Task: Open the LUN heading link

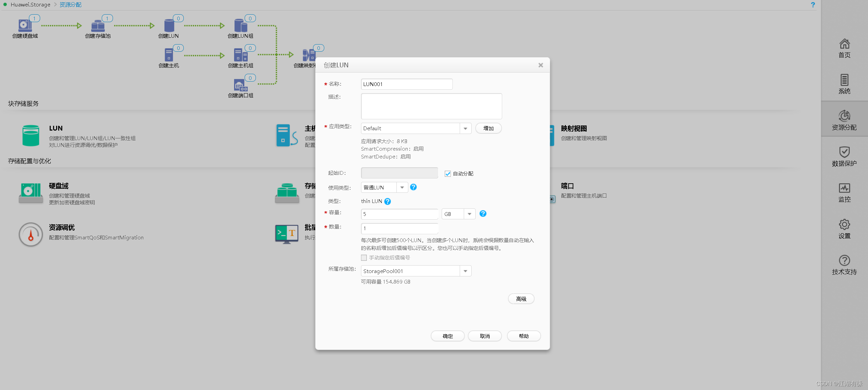Action: pos(56,128)
